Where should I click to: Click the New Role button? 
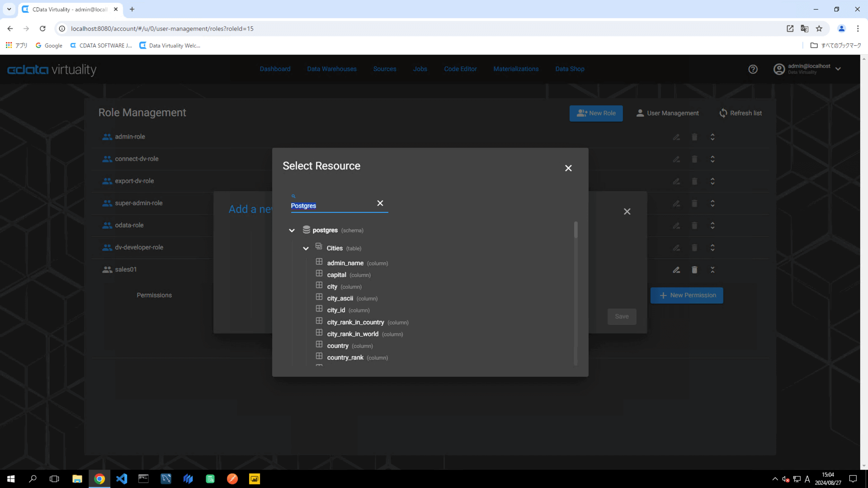click(x=596, y=113)
